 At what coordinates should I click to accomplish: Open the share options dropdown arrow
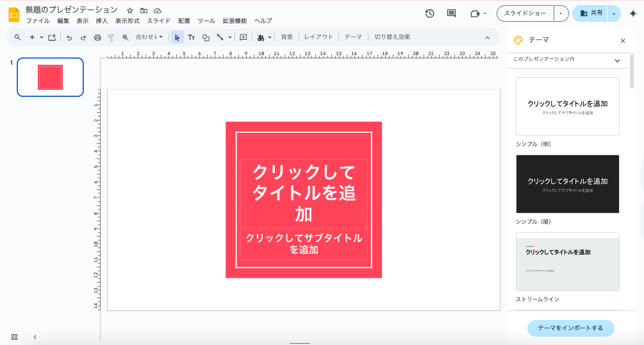[x=614, y=13]
